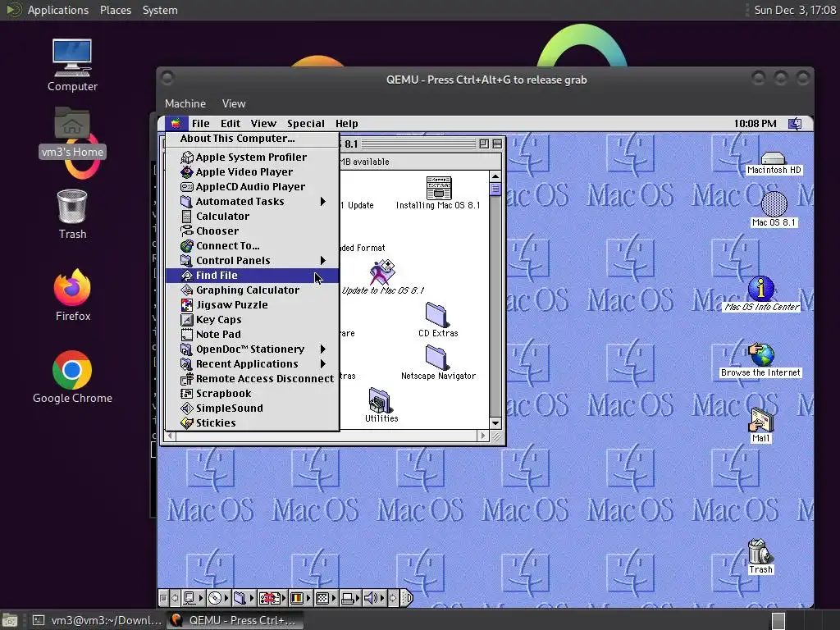Open the Mac OS File menu
This screenshot has height=630, width=840.
(x=201, y=124)
